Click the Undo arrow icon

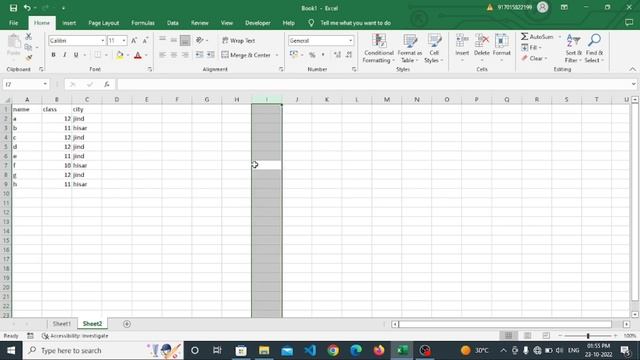(x=27, y=8)
